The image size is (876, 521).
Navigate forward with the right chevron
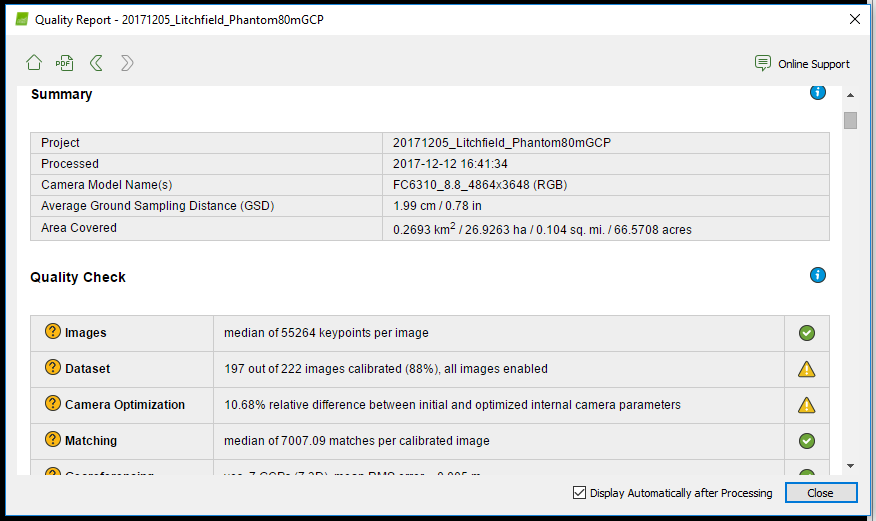[127, 63]
